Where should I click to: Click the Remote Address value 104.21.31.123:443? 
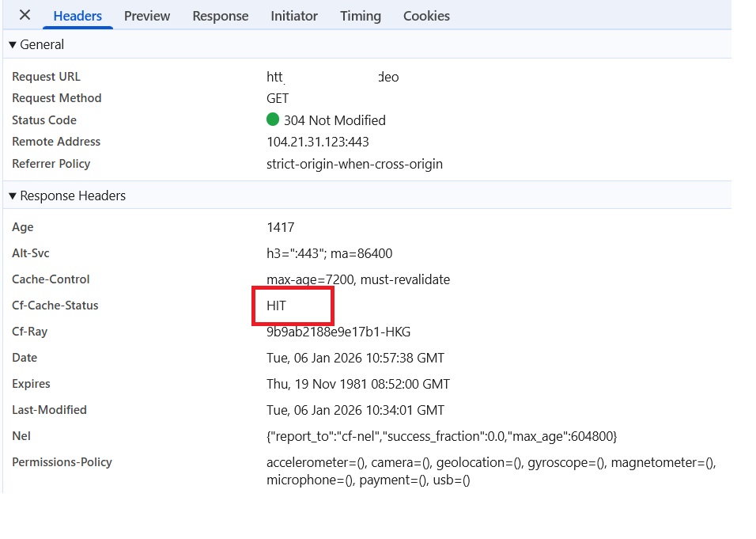(x=317, y=142)
